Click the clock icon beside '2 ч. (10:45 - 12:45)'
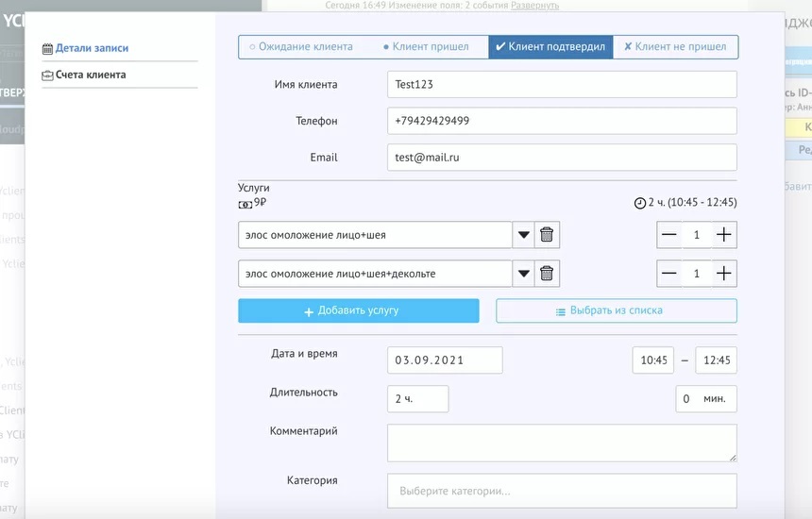Image resolution: width=812 pixels, height=519 pixels. (640, 203)
